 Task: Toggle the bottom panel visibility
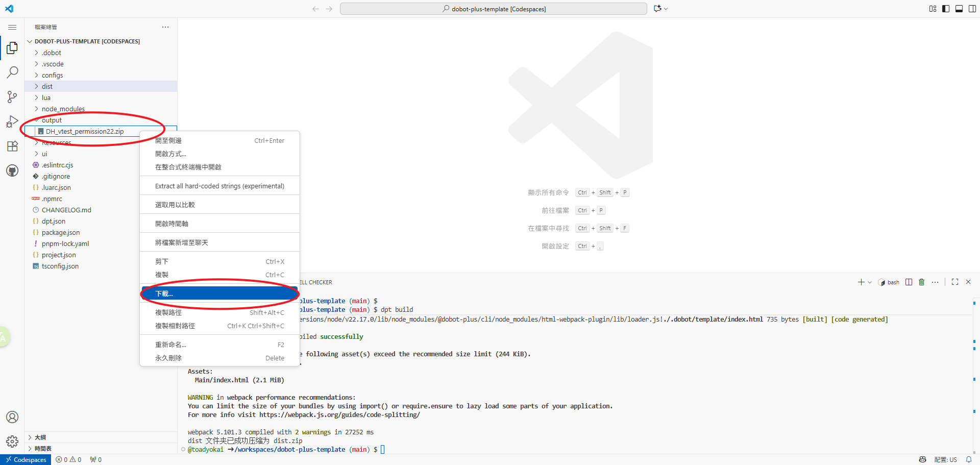[959, 9]
